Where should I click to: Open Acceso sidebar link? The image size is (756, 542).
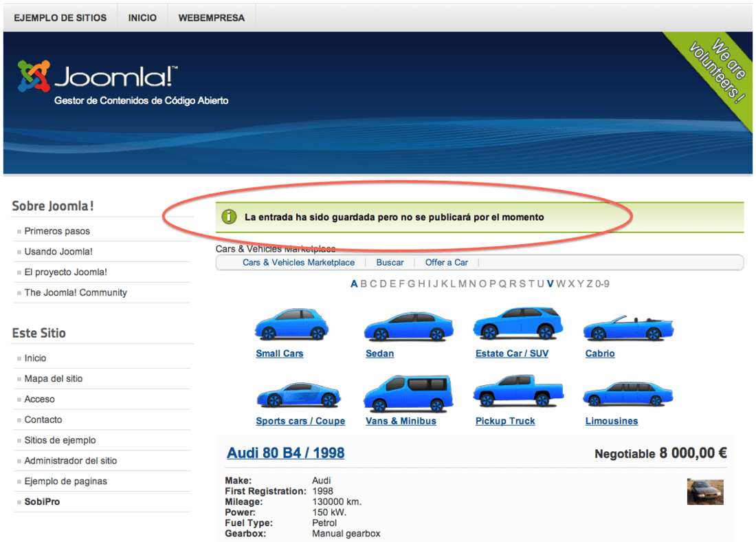[x=40, y=399]
